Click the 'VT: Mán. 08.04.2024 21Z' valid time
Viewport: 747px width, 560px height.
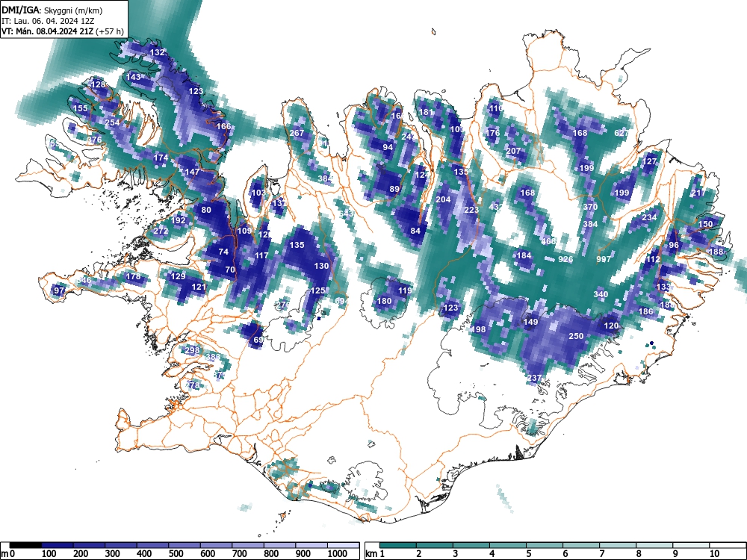(x=48, y=31)
